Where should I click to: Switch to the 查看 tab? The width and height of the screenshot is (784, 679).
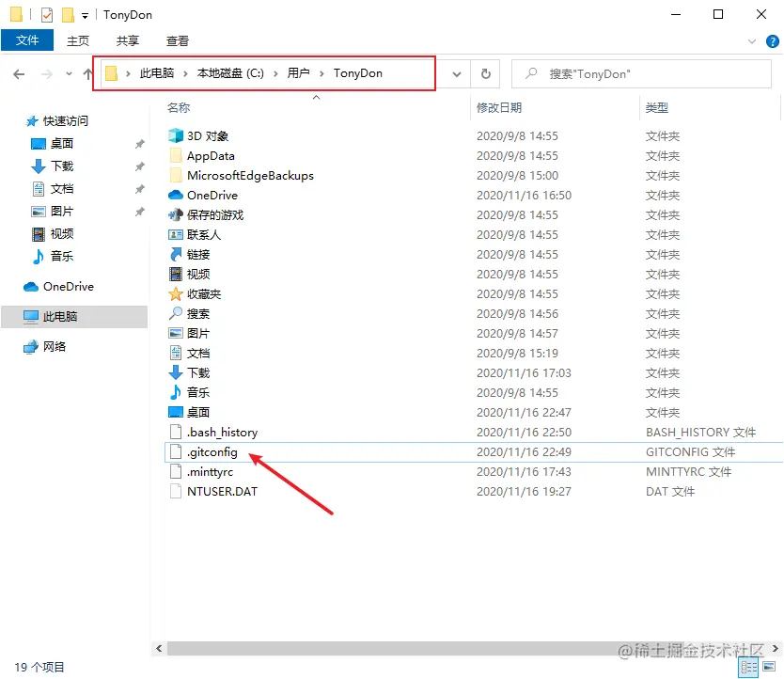coord(177,41)
